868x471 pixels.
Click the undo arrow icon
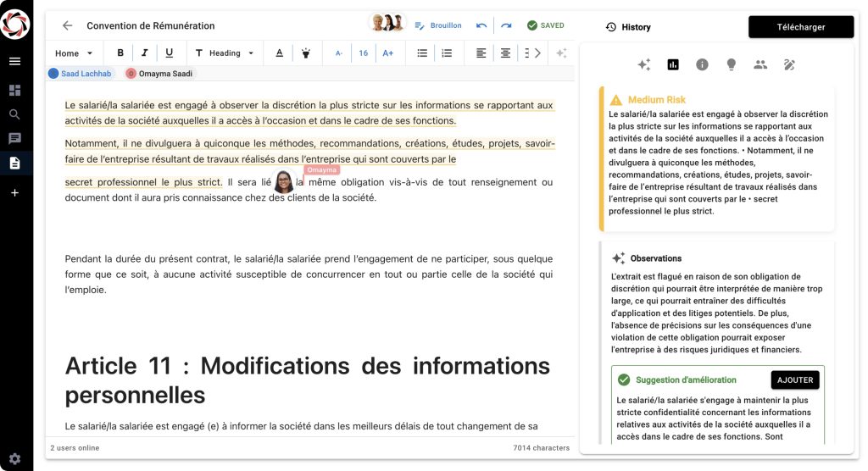click(481, 25)
